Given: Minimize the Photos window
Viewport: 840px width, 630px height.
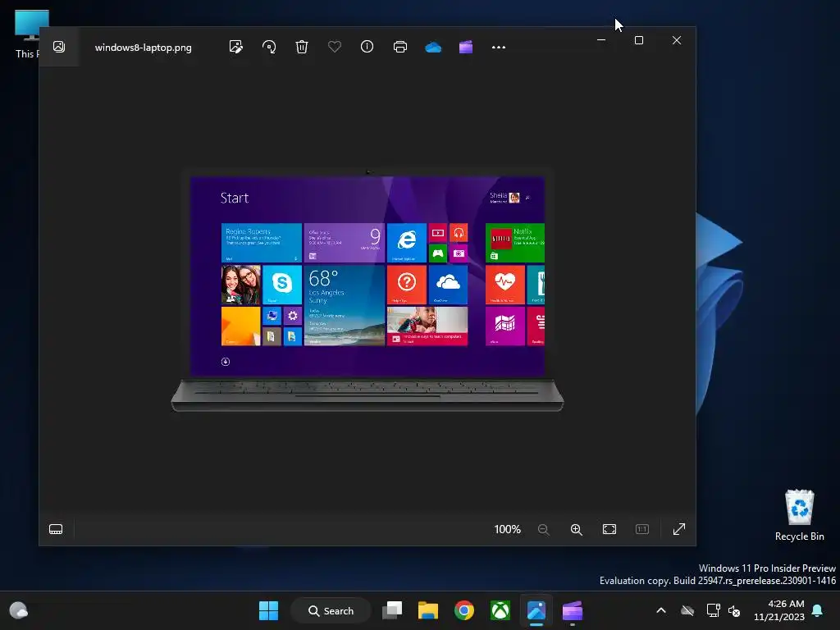Looking at the screenshot, I should [x=601, y=40].
